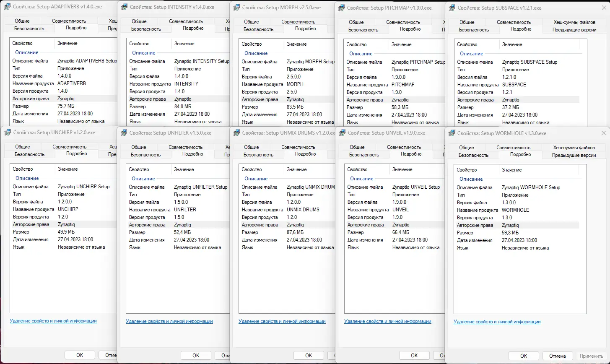The height and width of the screenshot is (364, 610).
Task: Switch to Совместимость tab in ADAPTIVERB window
Action: tap(69, 21)
